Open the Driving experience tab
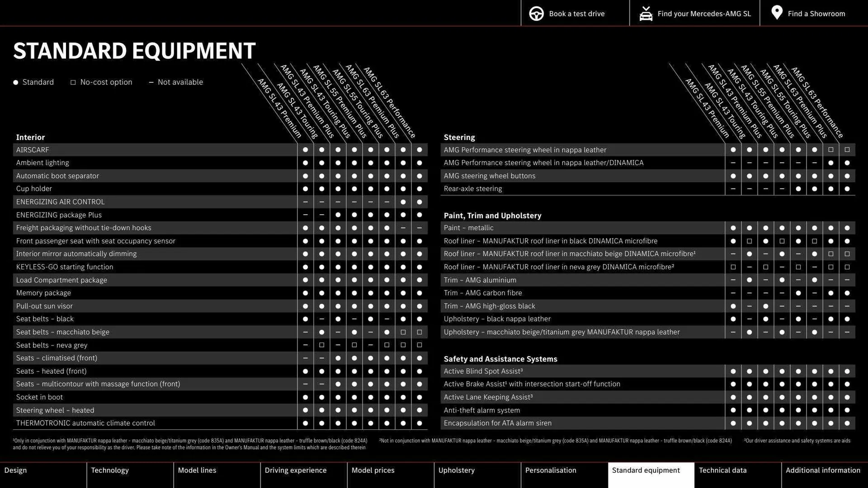This screenshot has height=488, width=868. 296,470
